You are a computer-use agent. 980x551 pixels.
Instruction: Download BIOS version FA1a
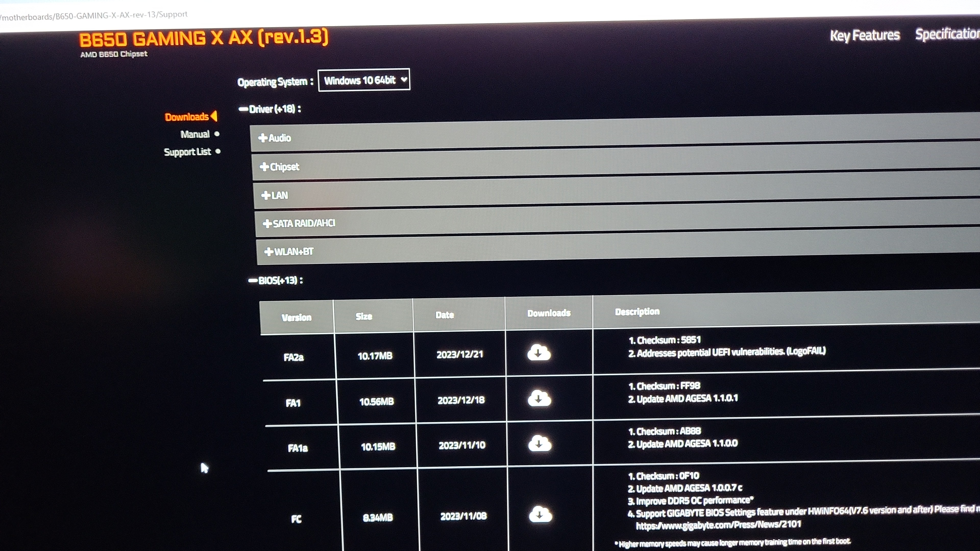(x=540, y=443)
